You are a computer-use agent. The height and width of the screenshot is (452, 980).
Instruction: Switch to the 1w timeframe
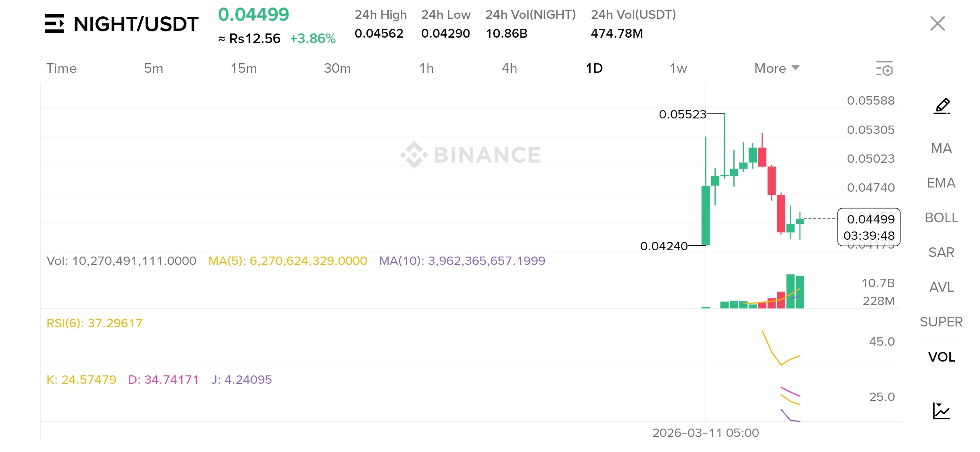click(x=678, y=68)
